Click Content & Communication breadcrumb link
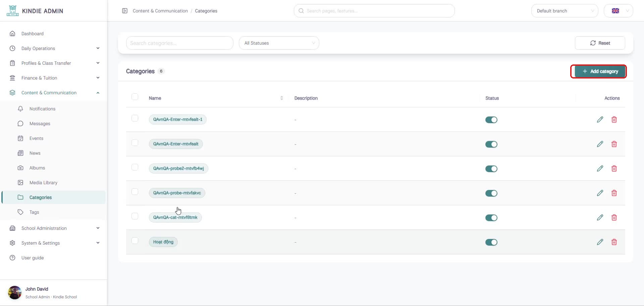 click(160, 11)
